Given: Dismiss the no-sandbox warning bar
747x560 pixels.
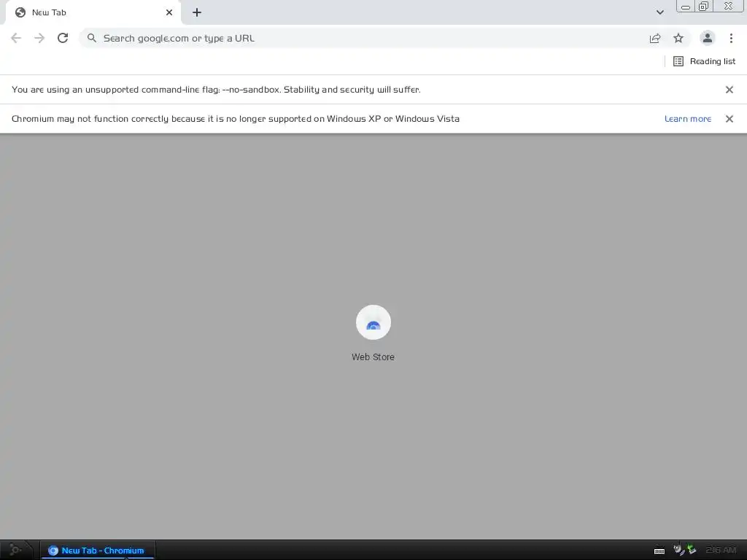Looking at the screenshot, I should pyautogui.click(x=729, y=90).
